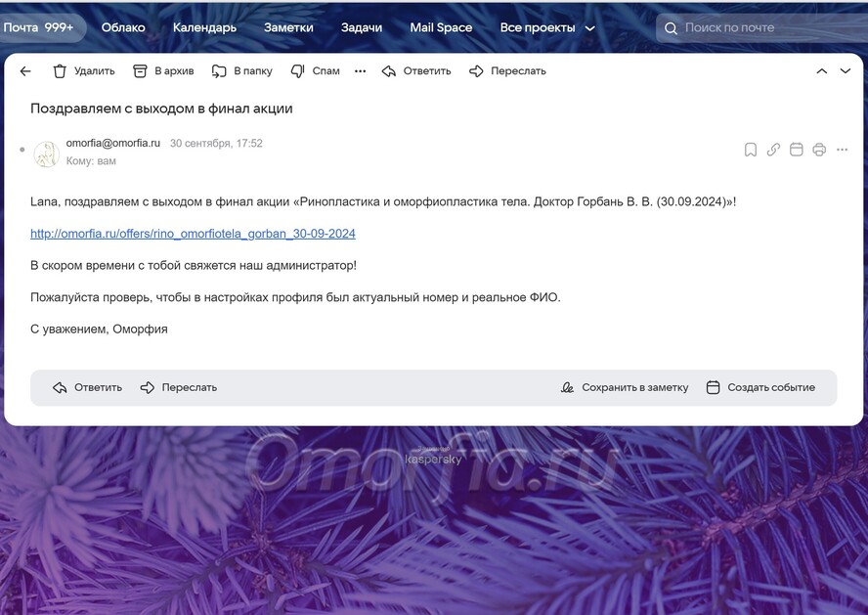This screenshot has width=868, height=615.
Task: Click the subject Поздравляем с выходом в финал акции
Action: point(161,109)
